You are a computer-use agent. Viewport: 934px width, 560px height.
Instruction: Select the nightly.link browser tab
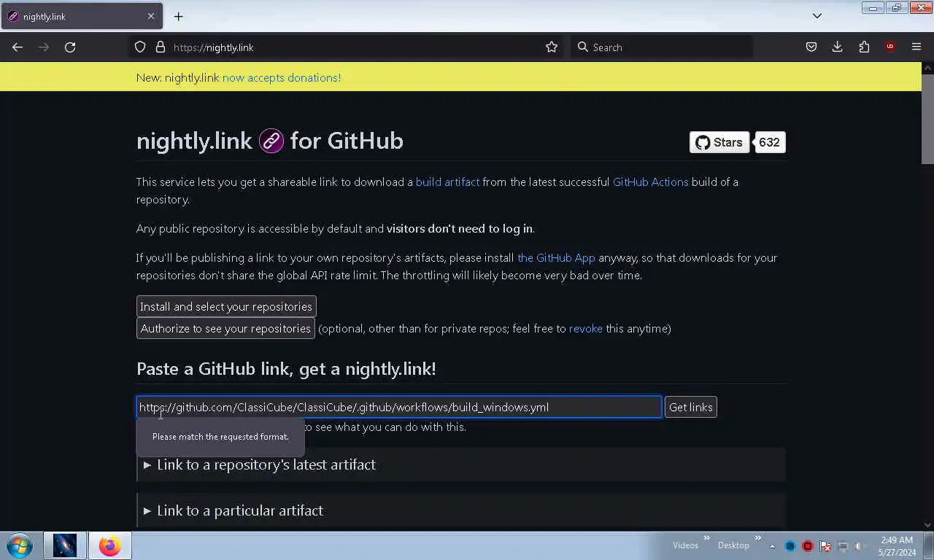pyautogui.click(x=81, y=16)
